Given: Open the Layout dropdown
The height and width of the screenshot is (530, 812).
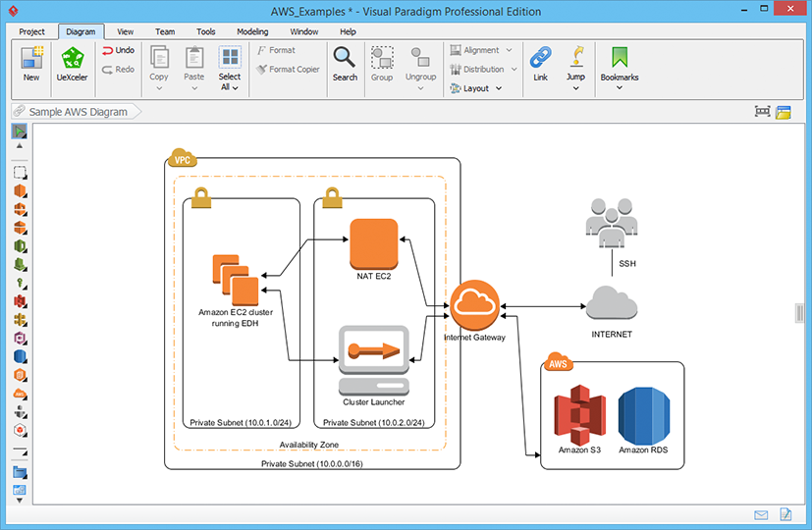Looking at the screenshot, I should pos(476,88).
